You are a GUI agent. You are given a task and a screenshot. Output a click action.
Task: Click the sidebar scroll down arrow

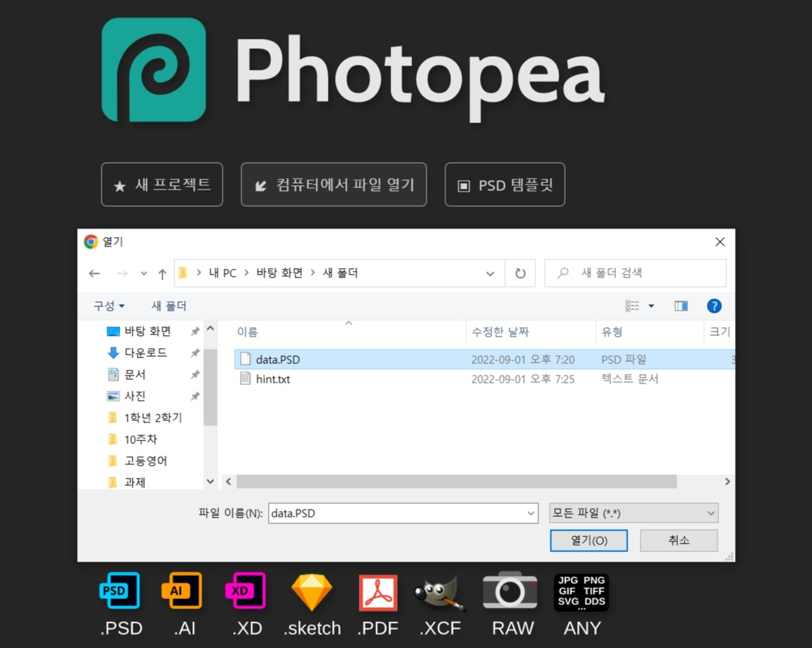(210, 481)
